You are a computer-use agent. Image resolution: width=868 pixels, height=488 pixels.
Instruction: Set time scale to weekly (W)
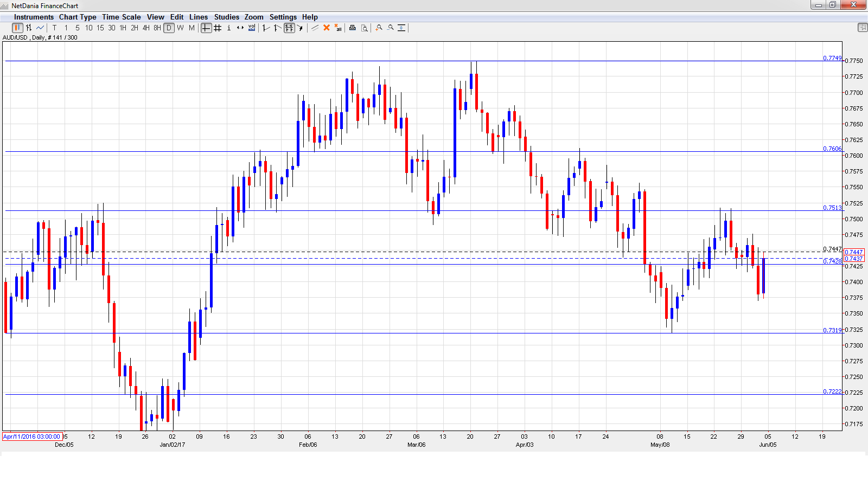(x=180, y=28)
